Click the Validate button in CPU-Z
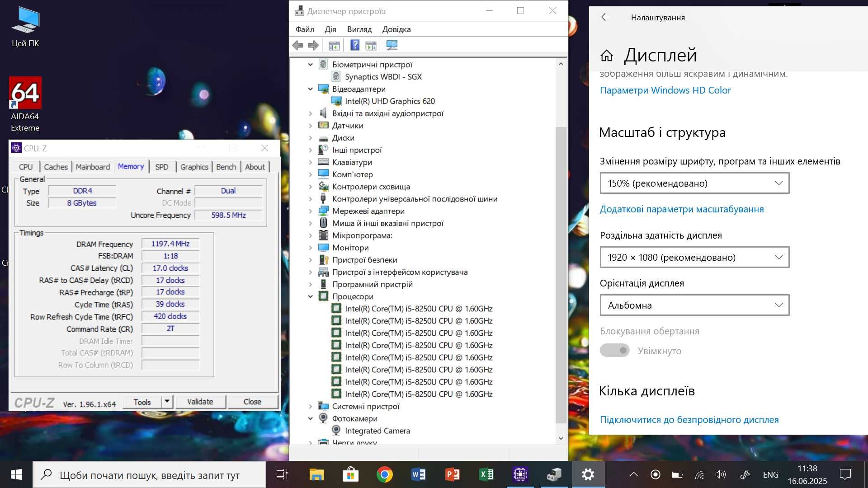868x488 pixels. [x=200, y=402]
